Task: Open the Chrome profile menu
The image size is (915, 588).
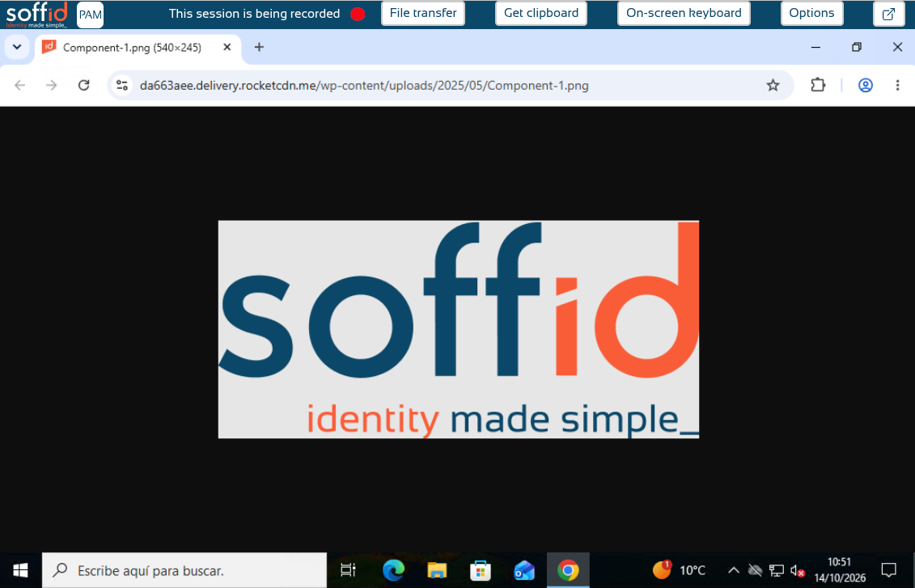Action: [866, 86]
